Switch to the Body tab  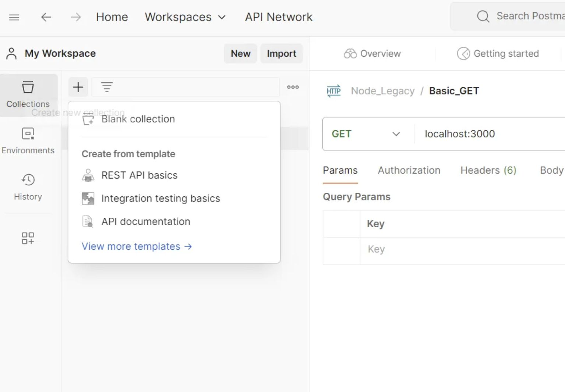coord(551,170)
